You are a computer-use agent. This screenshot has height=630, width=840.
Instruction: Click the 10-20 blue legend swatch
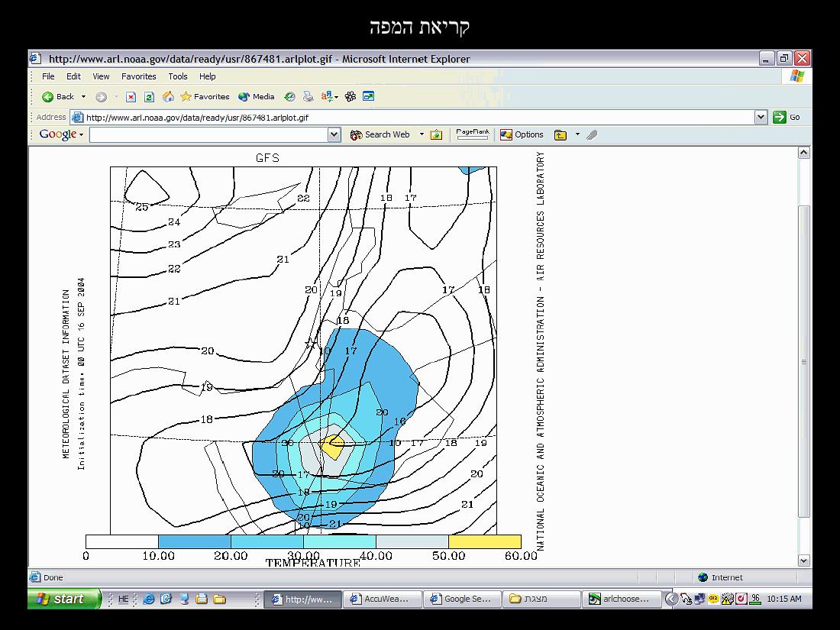[x=195, y=541]
